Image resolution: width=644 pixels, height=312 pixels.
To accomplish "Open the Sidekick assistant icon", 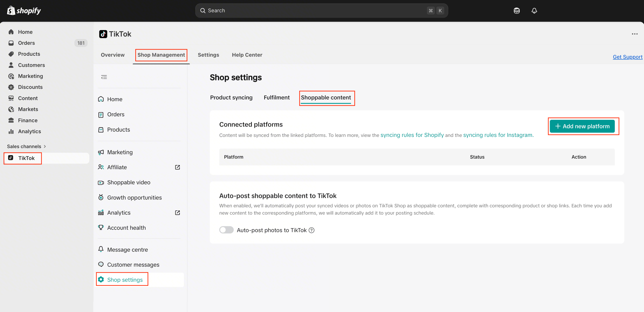I will click(x=516, y=11).
